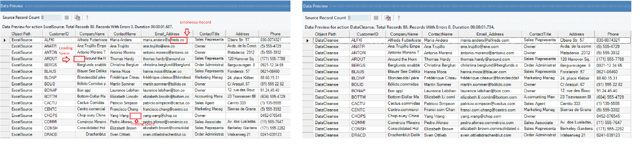Click the checklist icon in ExcelSource preview toolbar
The image size is (644, 165).
pyautogui.click(x=77, y=18)
